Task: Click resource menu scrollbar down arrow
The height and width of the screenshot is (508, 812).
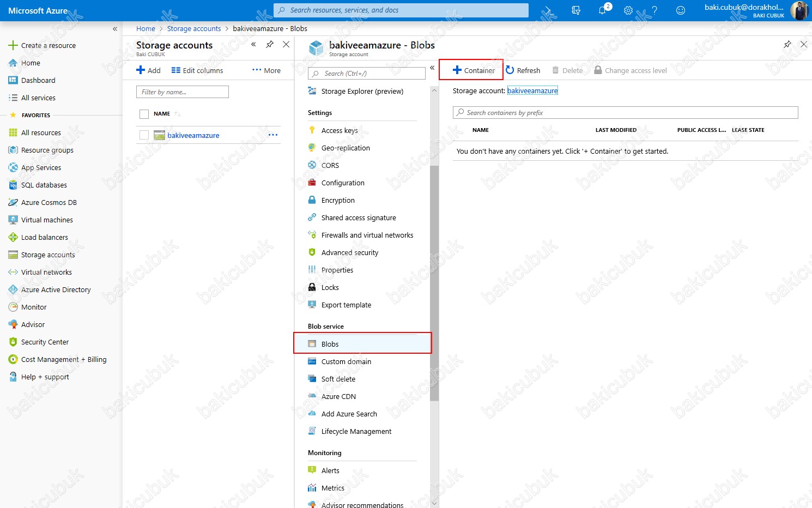Action: pos(434,503)
